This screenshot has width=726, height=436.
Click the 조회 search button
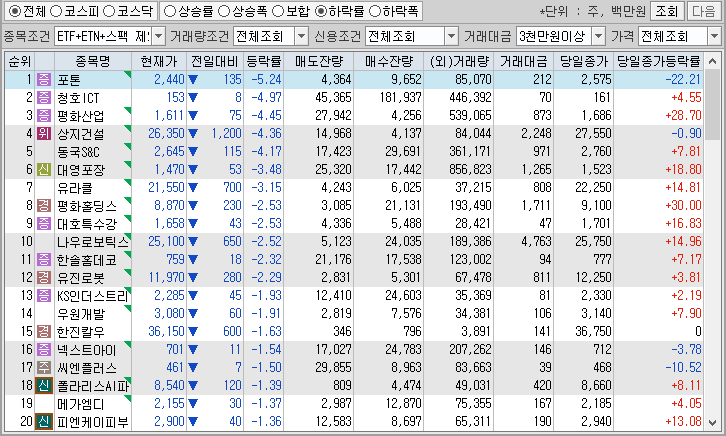tap(667, 11)
